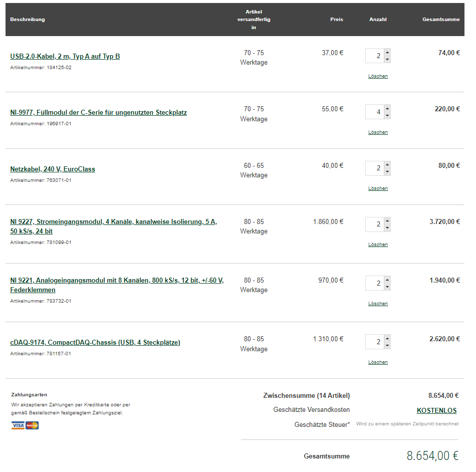This screenshot has height=472, width=476.
Task: Decrease quantity of USB-2.0-Kabel
Action: 387,60
